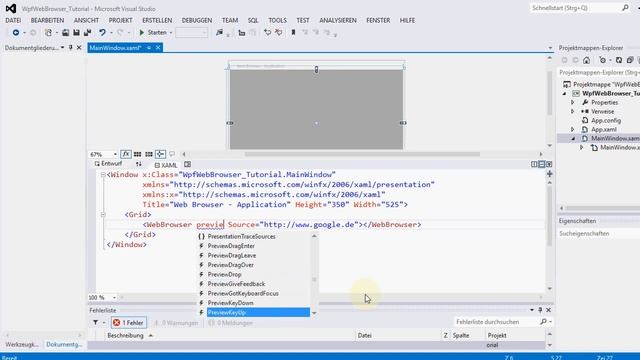Image resolution: width=640 pixels, height=360 pixels.
Task: Open the BEARBEITEN menu
Action: click(47, 20)
